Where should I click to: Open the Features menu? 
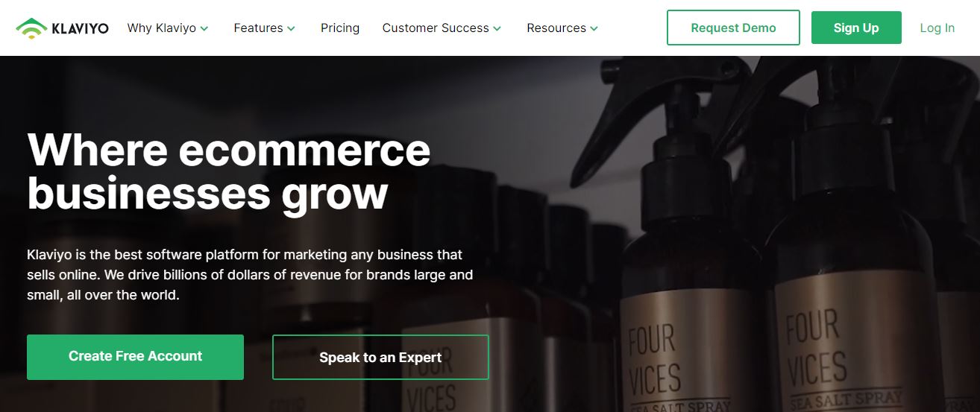265,28
